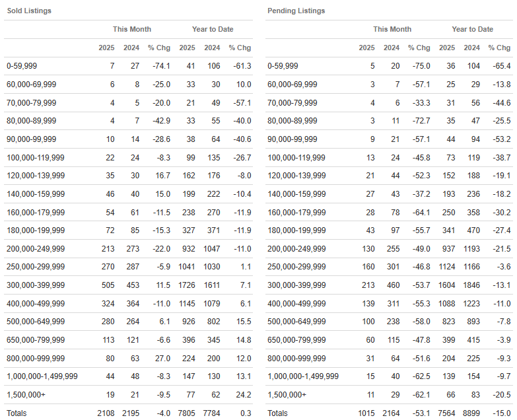Select the 0-59,999 row in Sold Listings
The image size is (517, 420).
[129, 66]
